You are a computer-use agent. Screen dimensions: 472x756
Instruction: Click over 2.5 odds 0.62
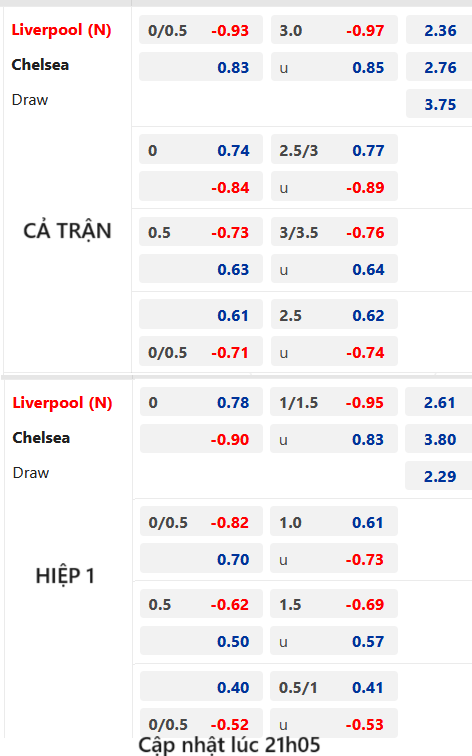(x=334, y=314)
